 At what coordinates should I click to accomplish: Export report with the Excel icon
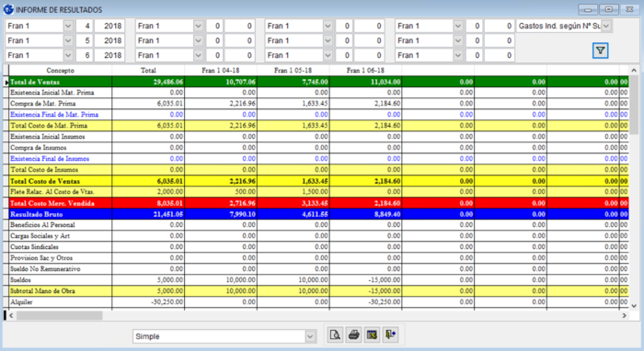click(372, 335)
